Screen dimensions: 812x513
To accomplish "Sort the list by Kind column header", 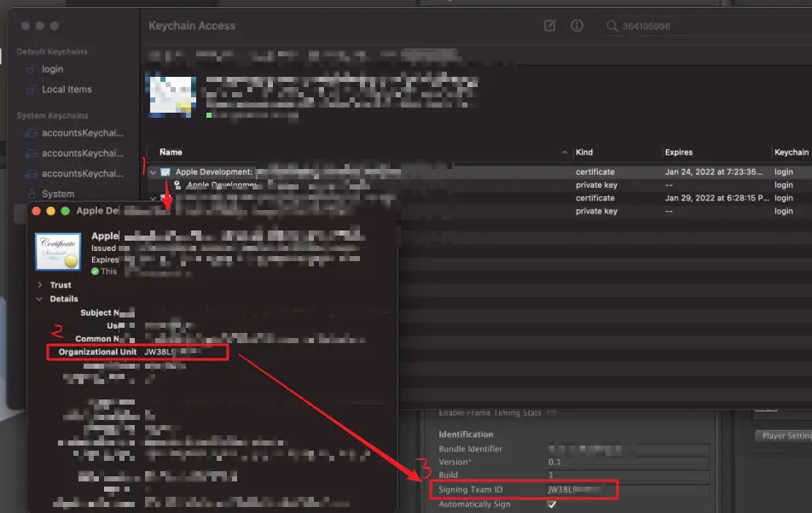I will (584, 152).
